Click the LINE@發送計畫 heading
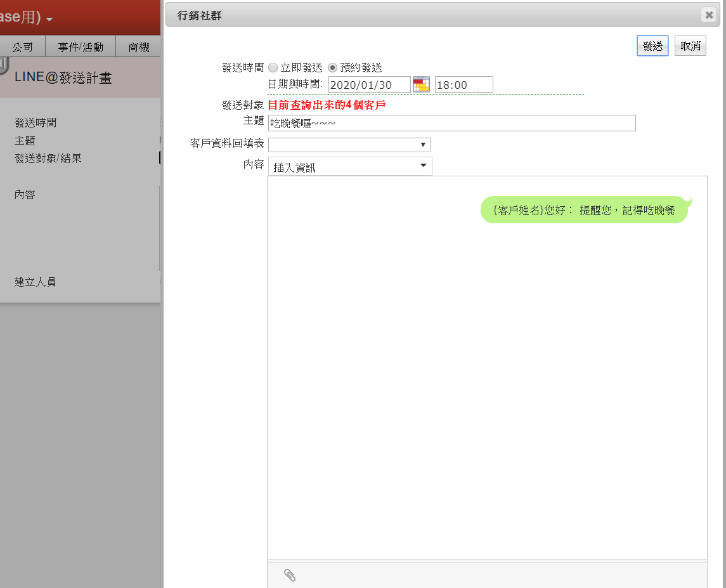 point(63,77)
